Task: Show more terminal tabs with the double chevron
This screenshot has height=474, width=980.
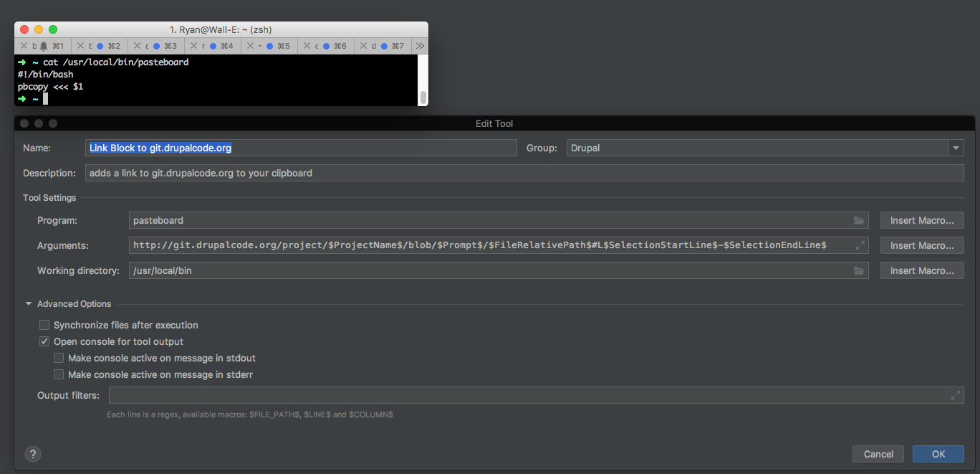Action: coord(420,46)
